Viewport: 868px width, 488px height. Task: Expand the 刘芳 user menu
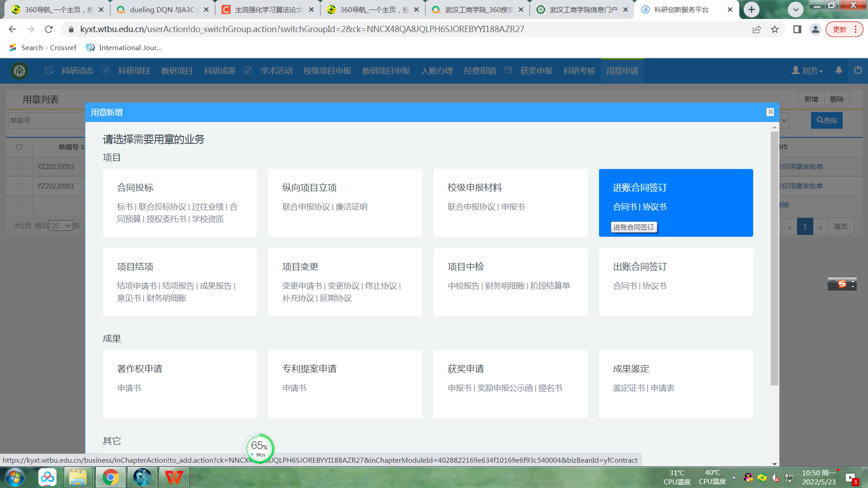(x=807, y=71)
